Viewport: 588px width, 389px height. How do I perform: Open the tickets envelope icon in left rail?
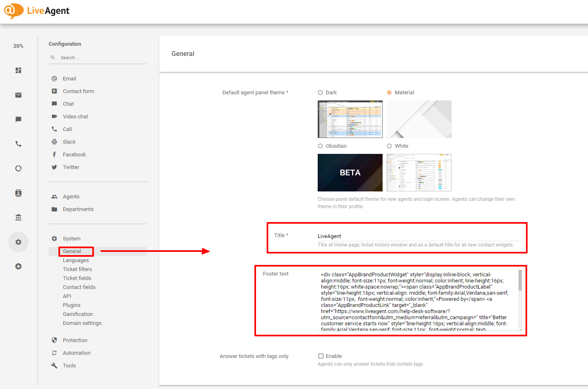point(18,95)
